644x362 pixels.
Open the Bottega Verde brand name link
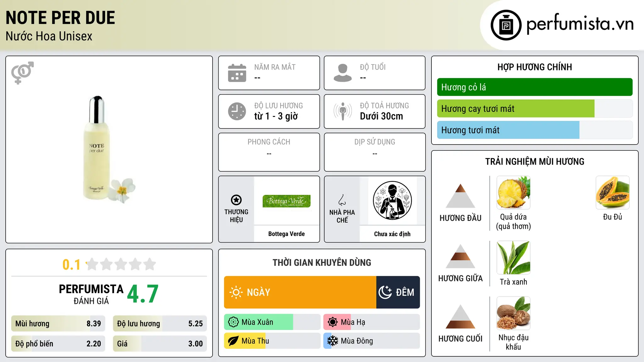[x=286, y=234]
